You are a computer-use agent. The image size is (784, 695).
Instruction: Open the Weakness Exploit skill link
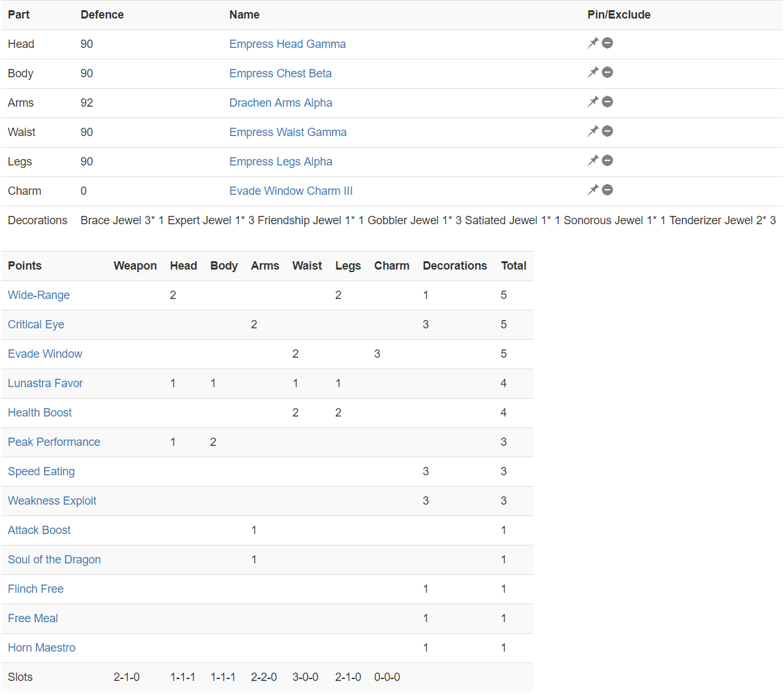tap(52, 501)
